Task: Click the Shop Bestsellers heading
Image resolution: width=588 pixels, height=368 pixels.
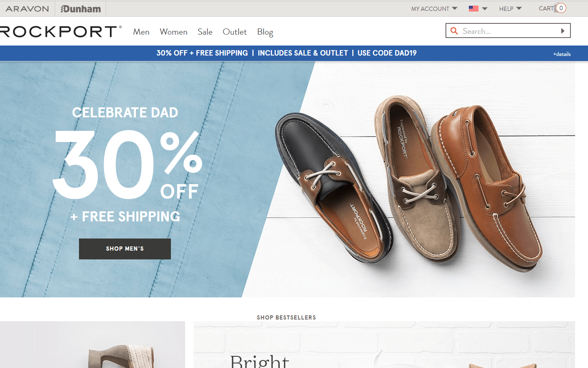Action: pos(286,317)
